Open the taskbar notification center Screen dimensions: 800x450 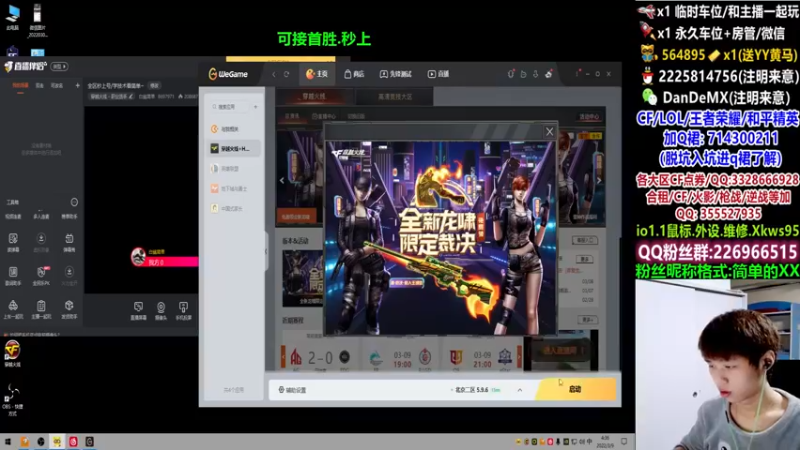coord(624,442)
